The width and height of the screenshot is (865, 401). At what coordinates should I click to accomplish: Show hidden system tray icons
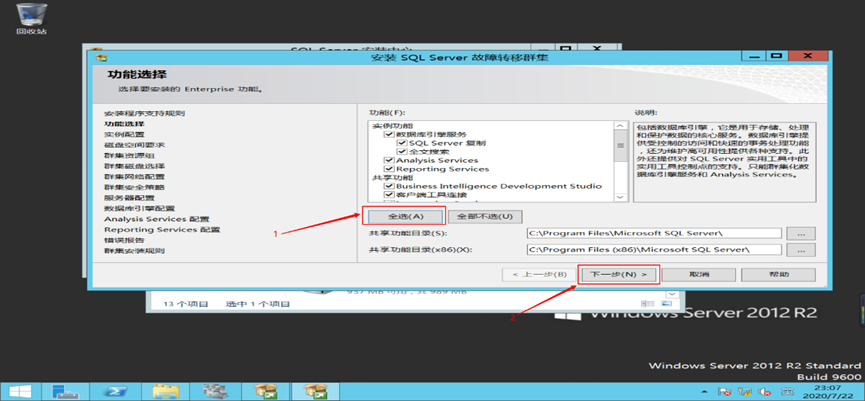click(x=706, y=392)
